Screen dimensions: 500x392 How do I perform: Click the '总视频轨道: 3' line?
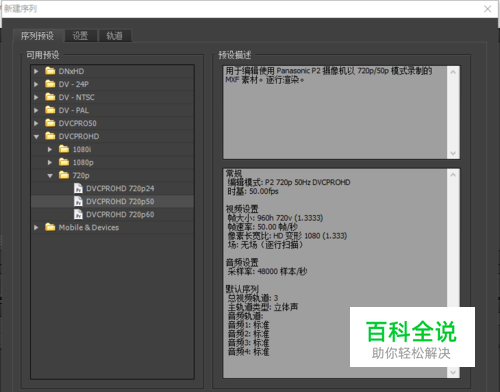click(253, 298)
